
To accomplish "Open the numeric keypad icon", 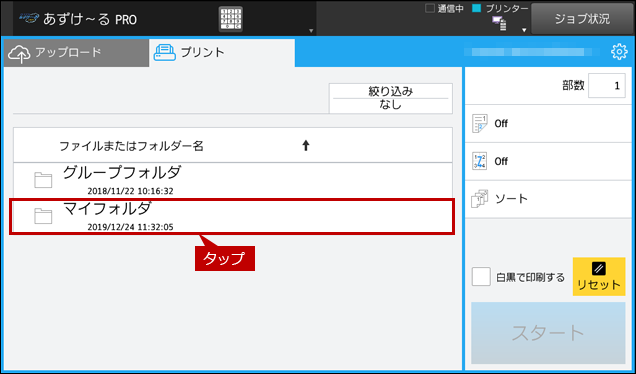I will tap(231, 19).
